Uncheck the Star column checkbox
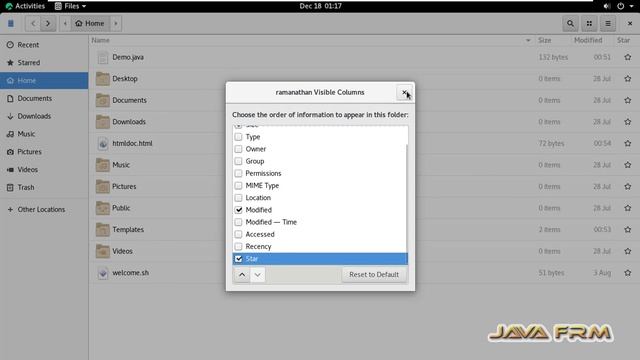Screen dimensions: 640x360 click(239, 259)
